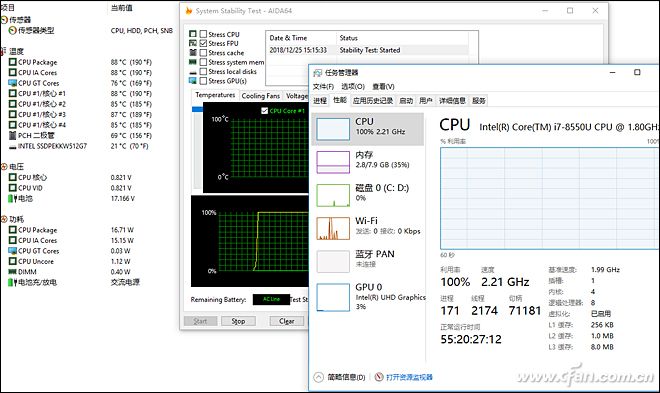
Task: Click the DIMM power memory icon
Action: click(x=13, y=272)
